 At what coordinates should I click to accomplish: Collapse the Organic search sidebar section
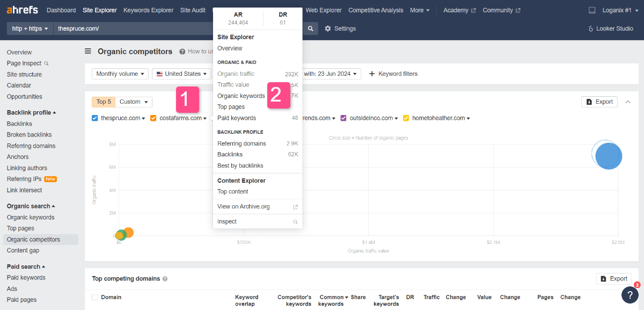coord(31,206)
